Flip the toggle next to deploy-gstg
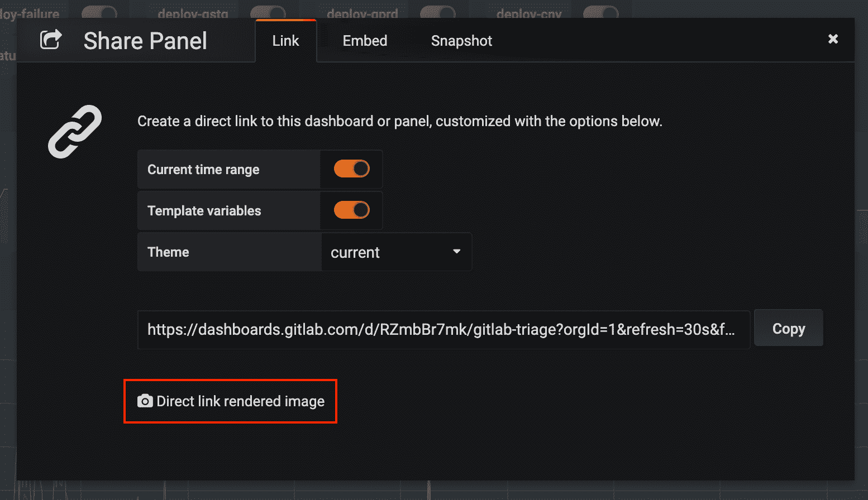868x500 pixels. tap(268, 10)
